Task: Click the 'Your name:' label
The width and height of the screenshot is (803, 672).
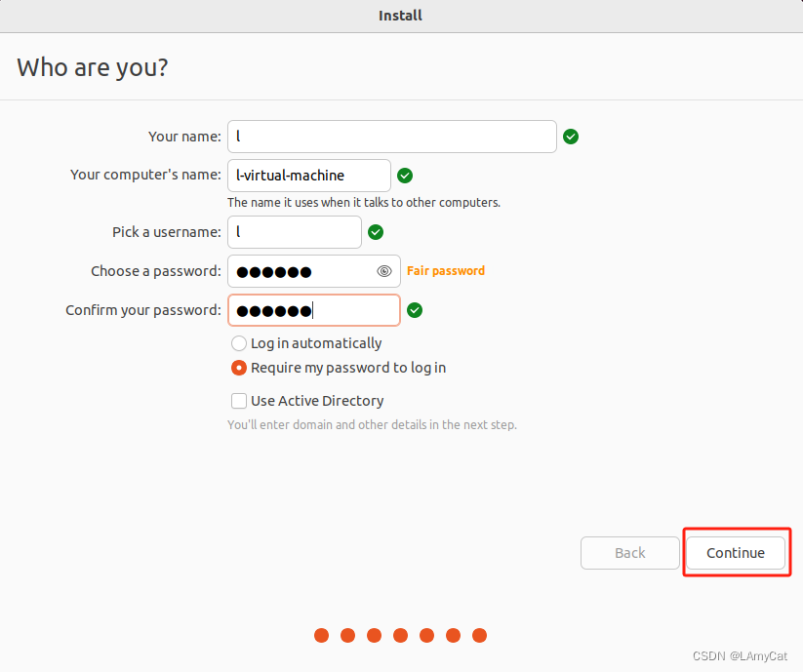Action: pos(184,137)
